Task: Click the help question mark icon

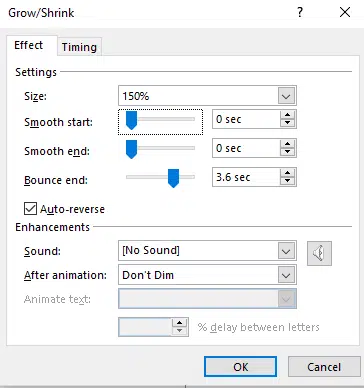Action: coord(300,13)
